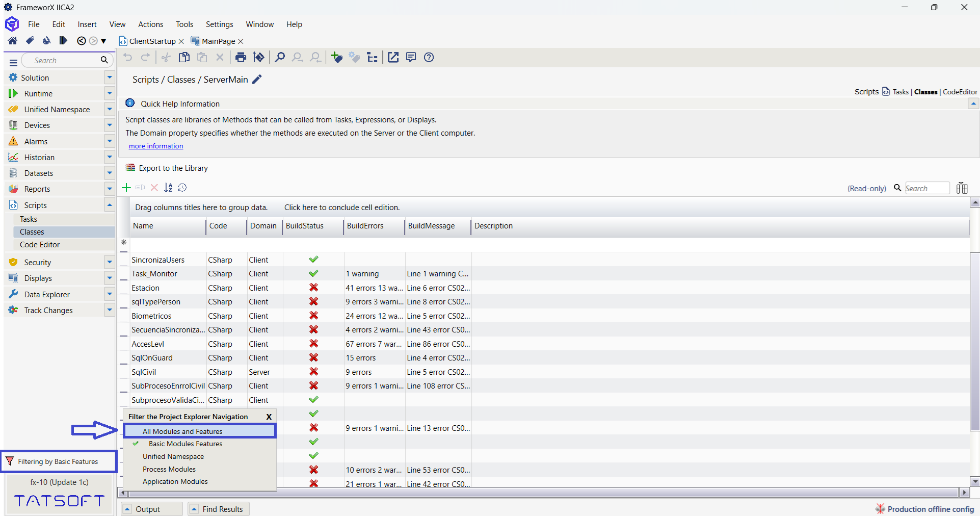
Task: Open the Tools menu
Action: click(x=184, y=24)
